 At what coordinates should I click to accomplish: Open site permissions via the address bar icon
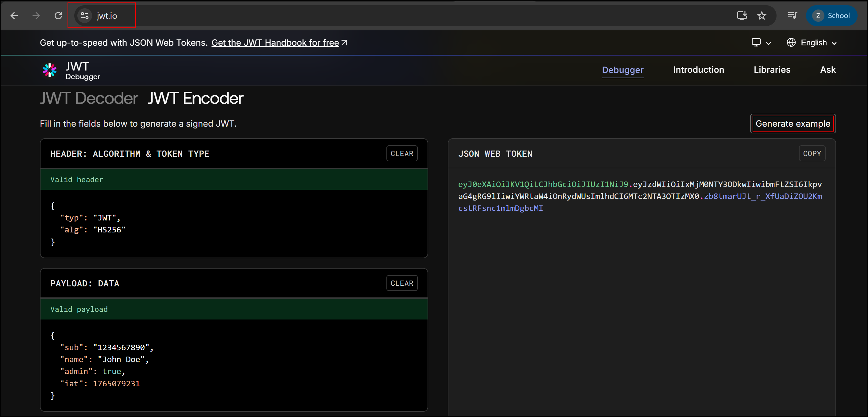click(84, 15)
